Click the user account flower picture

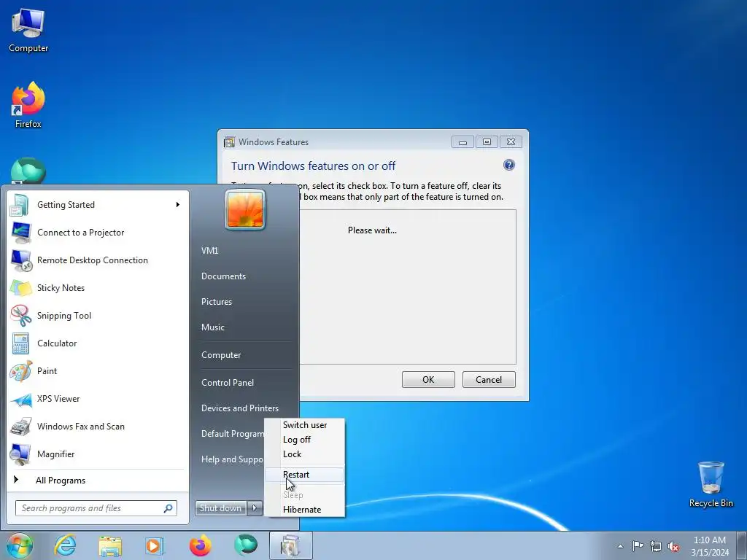pos(245,209)
